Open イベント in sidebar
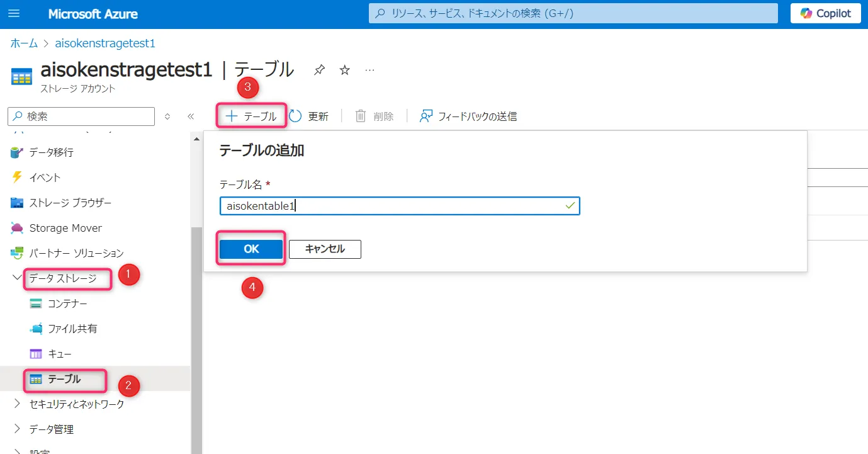This screenshot has width=868, height=454. 45,178
